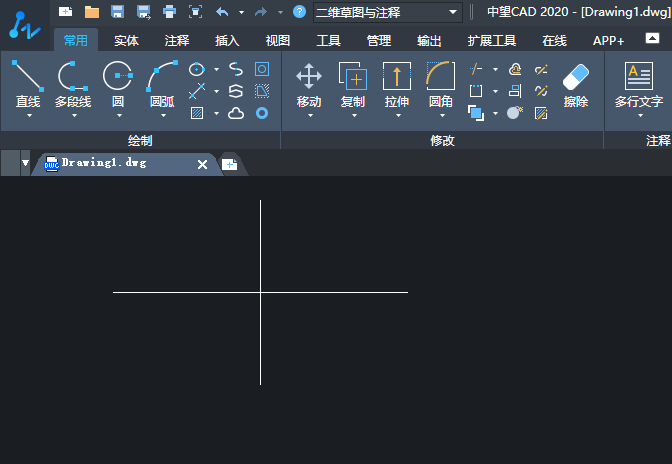
Task: Switch to the 插入 ribbon tab
Action: 227,41
